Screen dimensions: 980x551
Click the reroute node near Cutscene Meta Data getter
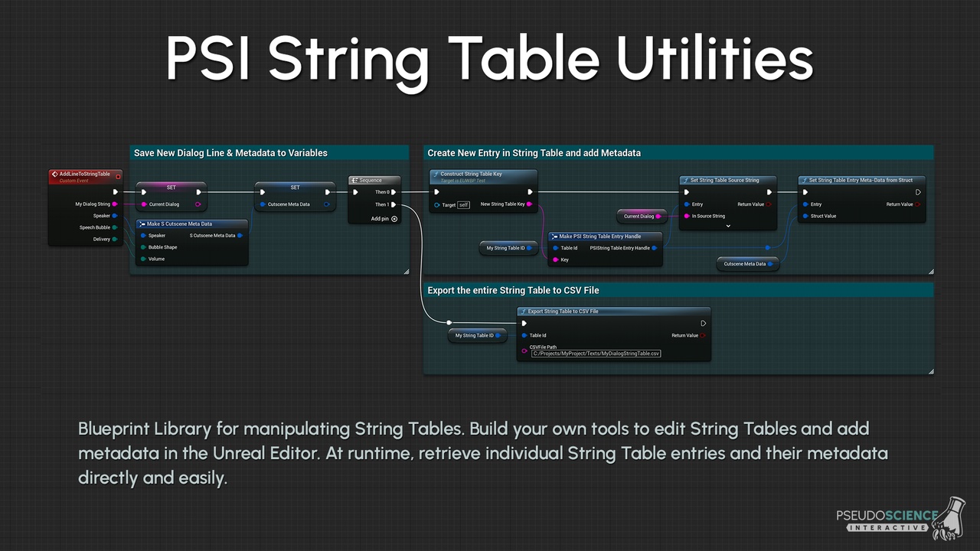(768, 248)
